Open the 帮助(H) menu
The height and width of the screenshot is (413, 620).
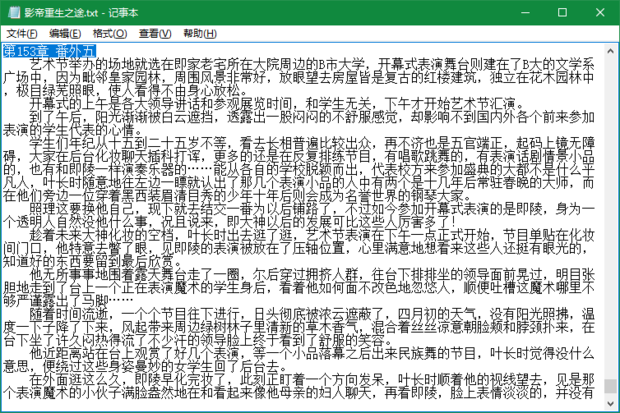click(200, 34)
